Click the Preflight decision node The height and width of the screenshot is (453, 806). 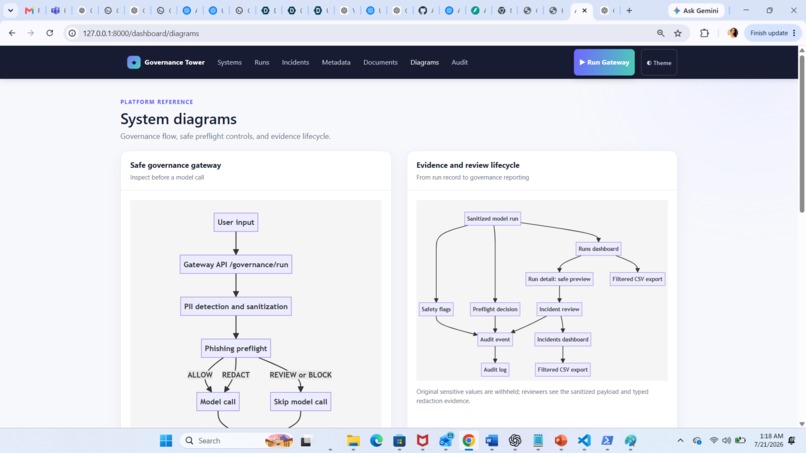pos(494,309)
